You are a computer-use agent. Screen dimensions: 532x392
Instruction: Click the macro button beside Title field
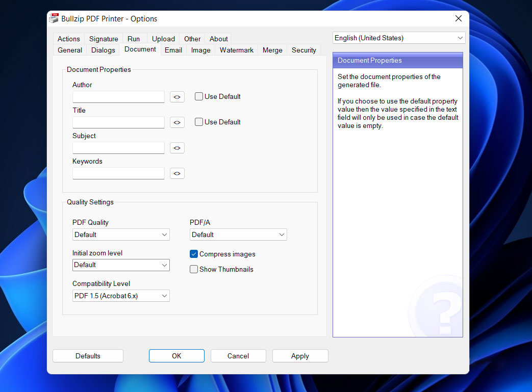point(177,122)
